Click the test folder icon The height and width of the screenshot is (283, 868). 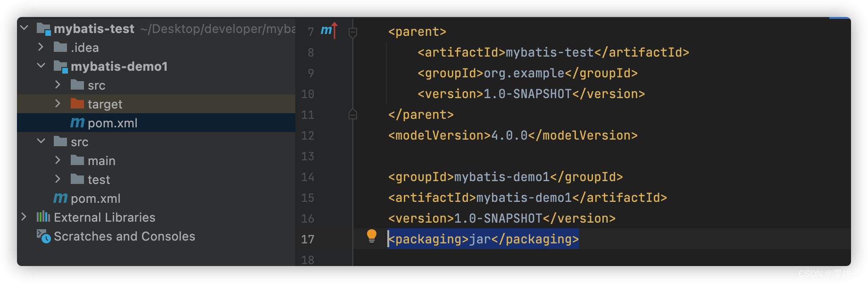click(x=77, y=179)
